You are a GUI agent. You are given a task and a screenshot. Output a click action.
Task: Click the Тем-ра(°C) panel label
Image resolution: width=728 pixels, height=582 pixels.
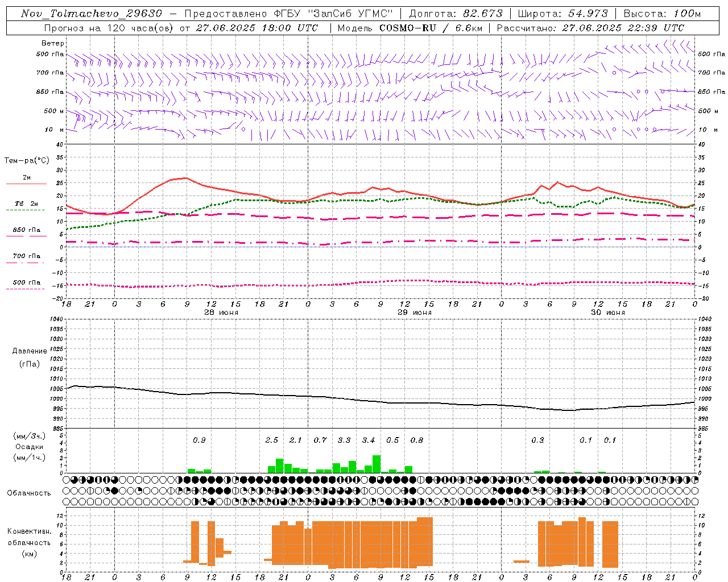pos(27,161)
